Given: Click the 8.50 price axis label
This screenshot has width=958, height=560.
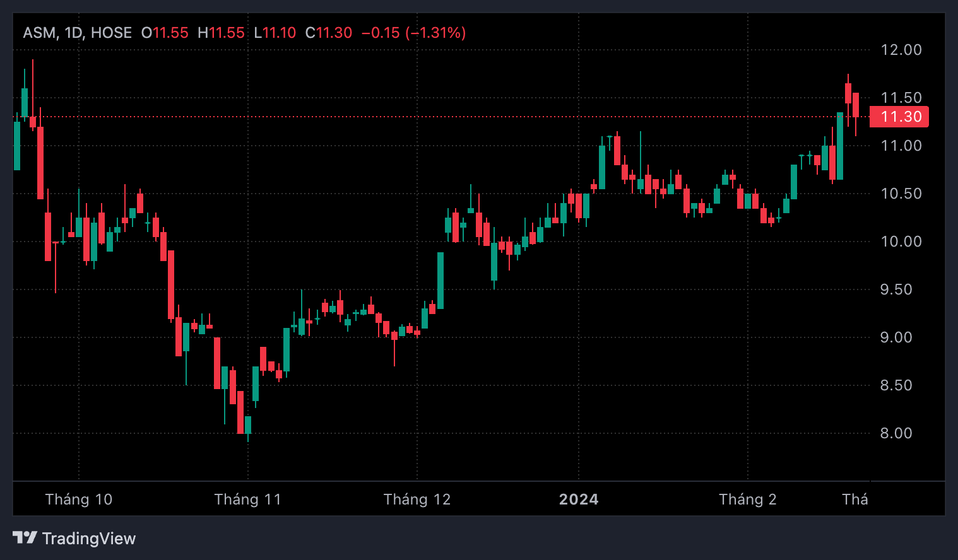Looking at the screenshot, I should [896, 385].
